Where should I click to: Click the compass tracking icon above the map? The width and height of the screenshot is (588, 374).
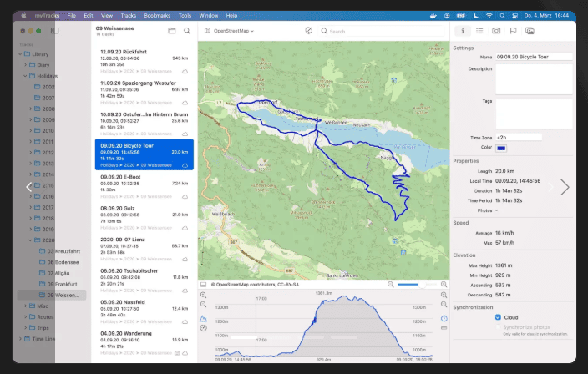point(309,31)
